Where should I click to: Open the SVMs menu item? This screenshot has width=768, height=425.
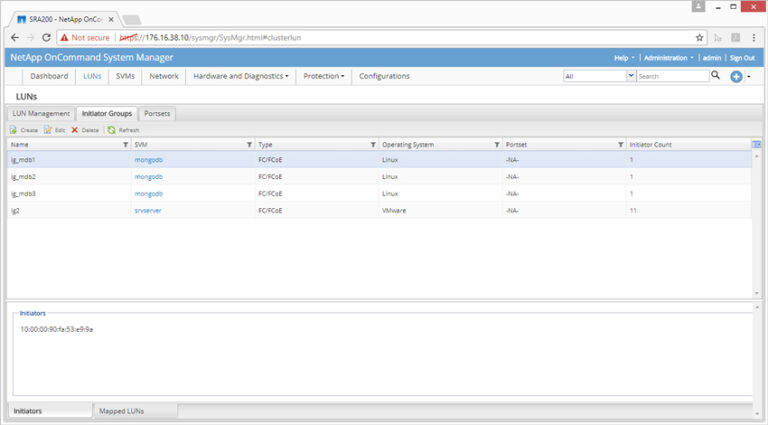tap(125, 76)
